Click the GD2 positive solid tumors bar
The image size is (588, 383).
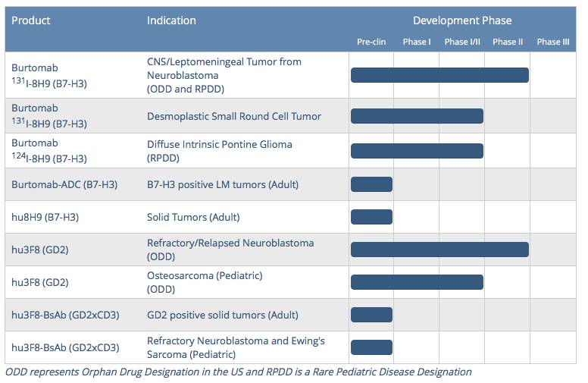pos(371,315)
